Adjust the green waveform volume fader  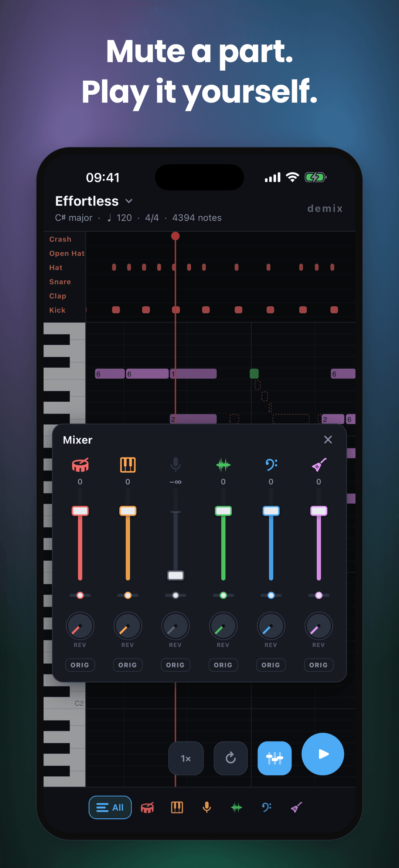point(223,511)
